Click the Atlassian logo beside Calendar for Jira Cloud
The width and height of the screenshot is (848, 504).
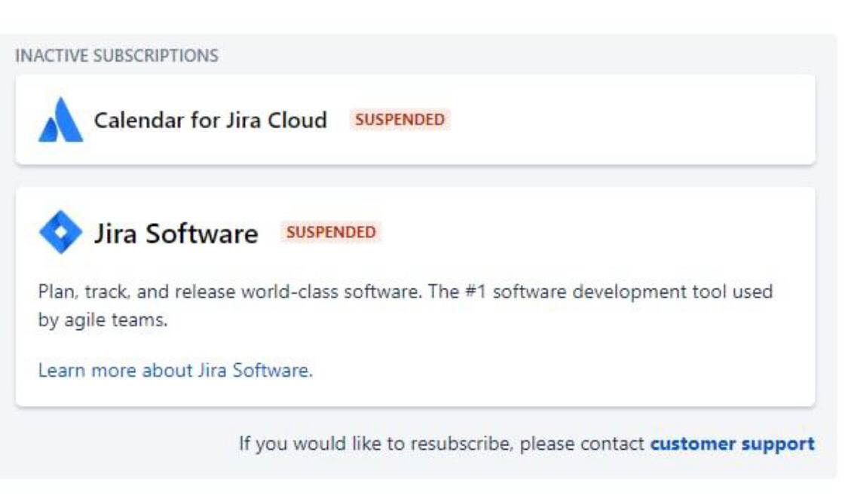click(60, 121)
